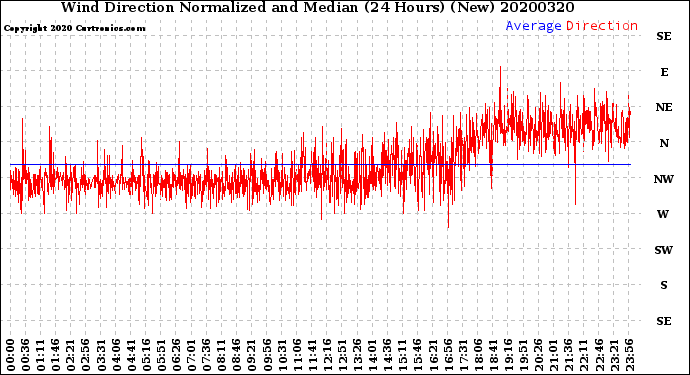Click the 20:26 time axis label
Screen dimensions: 690x375
pyautogui.click(x=538, y=355)
